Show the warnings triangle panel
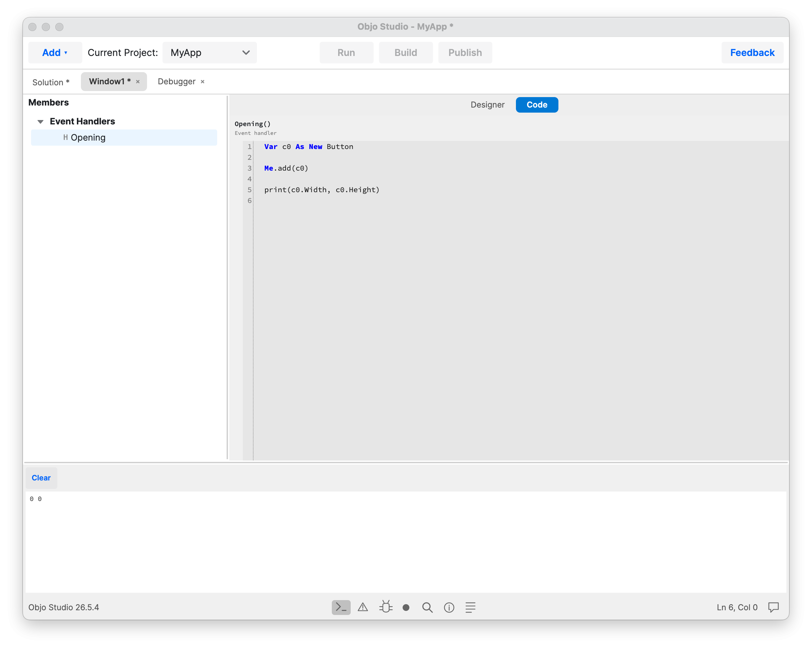Screen dimensions: 812x648 pyautogui.click(x=363, y=607)
